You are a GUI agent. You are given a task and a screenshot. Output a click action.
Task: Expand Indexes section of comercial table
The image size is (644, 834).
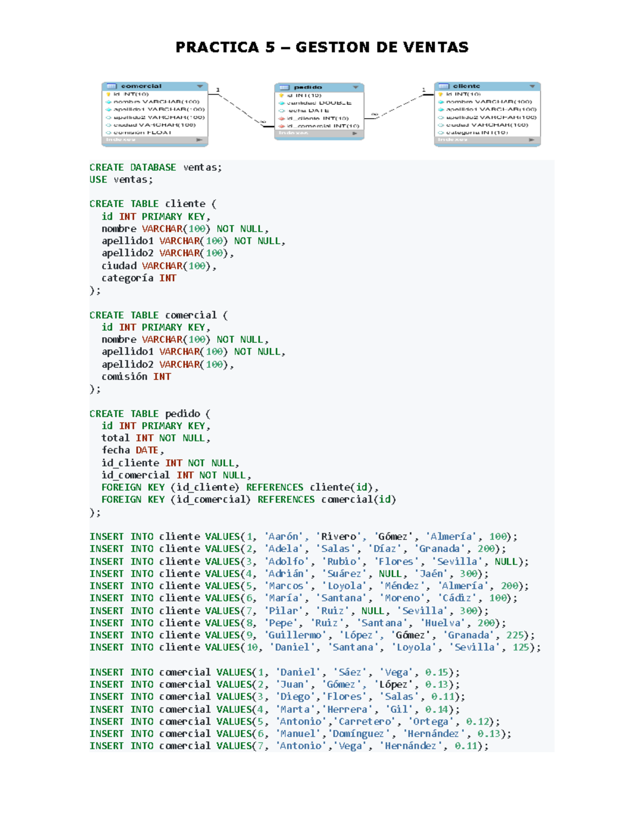point(199,140)
